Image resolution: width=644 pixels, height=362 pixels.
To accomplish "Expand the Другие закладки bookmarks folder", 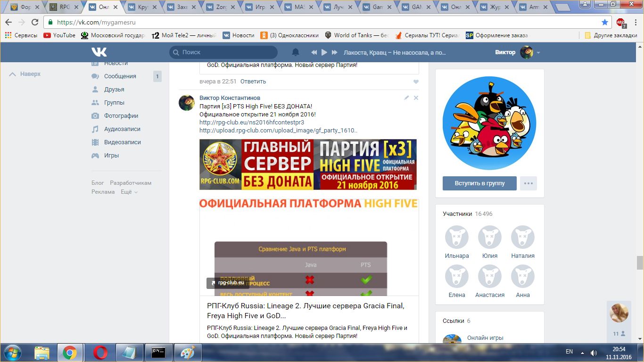I will pyautogui.click(x=611, y=35).
